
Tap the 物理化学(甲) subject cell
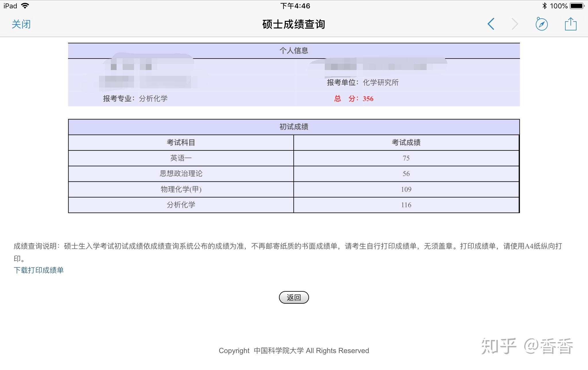[181, 189]
